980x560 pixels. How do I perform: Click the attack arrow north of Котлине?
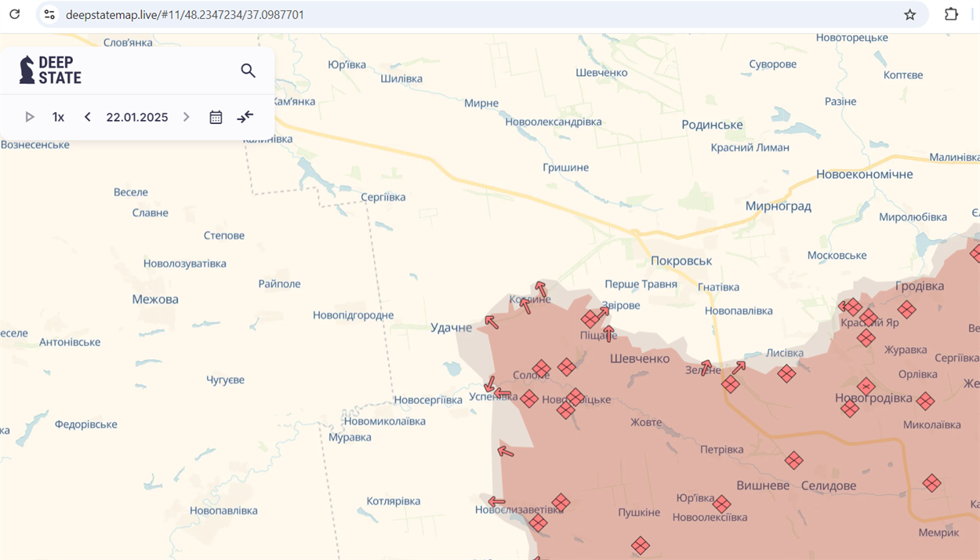point(540,289)
